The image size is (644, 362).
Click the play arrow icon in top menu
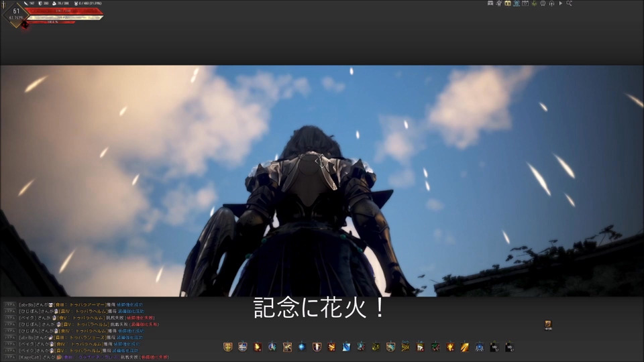[x=561, y=3]
